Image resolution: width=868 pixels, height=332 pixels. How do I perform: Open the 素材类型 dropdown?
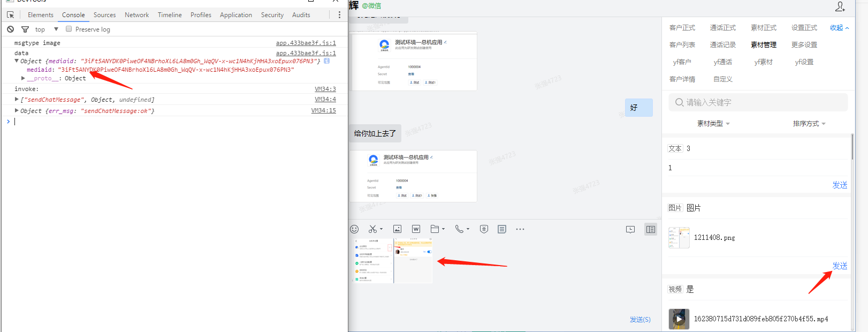pyautogui.click(x=713, y=124)
